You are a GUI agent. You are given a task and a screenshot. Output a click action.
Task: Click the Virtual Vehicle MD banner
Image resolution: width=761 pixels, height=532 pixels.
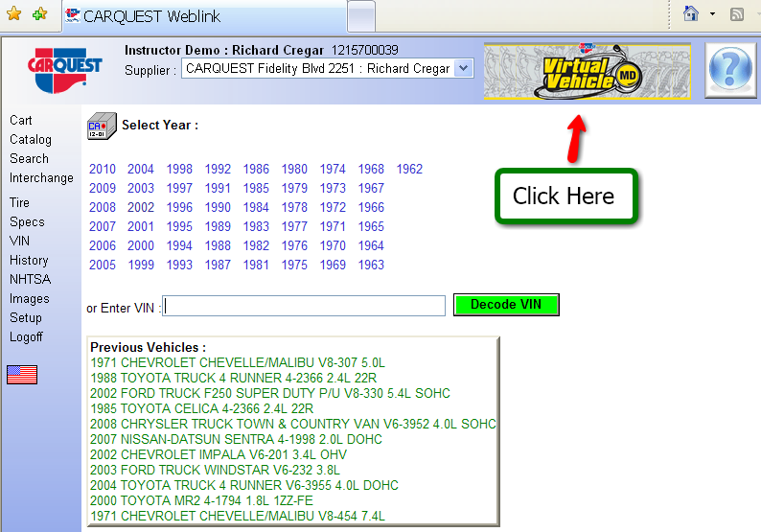coord(588,71)
